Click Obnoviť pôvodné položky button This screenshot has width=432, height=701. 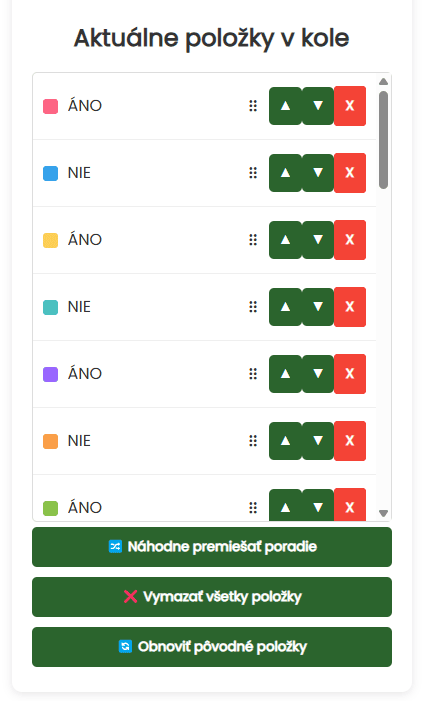click(x=212, y=647)
